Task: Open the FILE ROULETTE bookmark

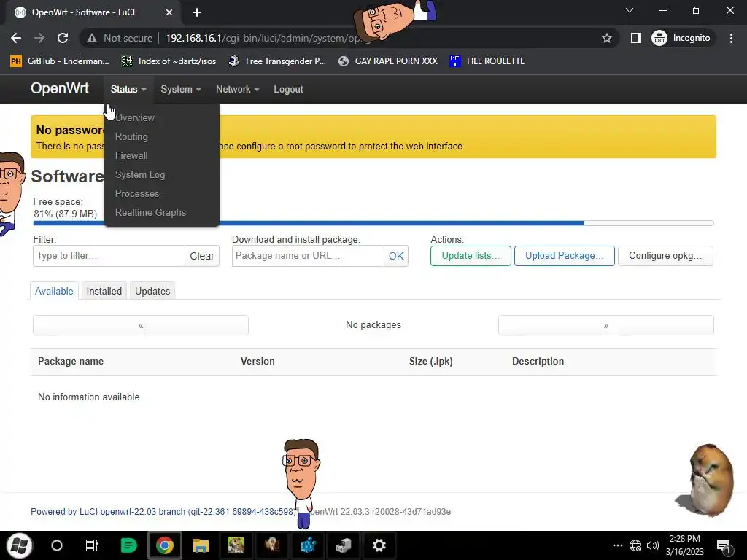Action: [x=487, y=61]
